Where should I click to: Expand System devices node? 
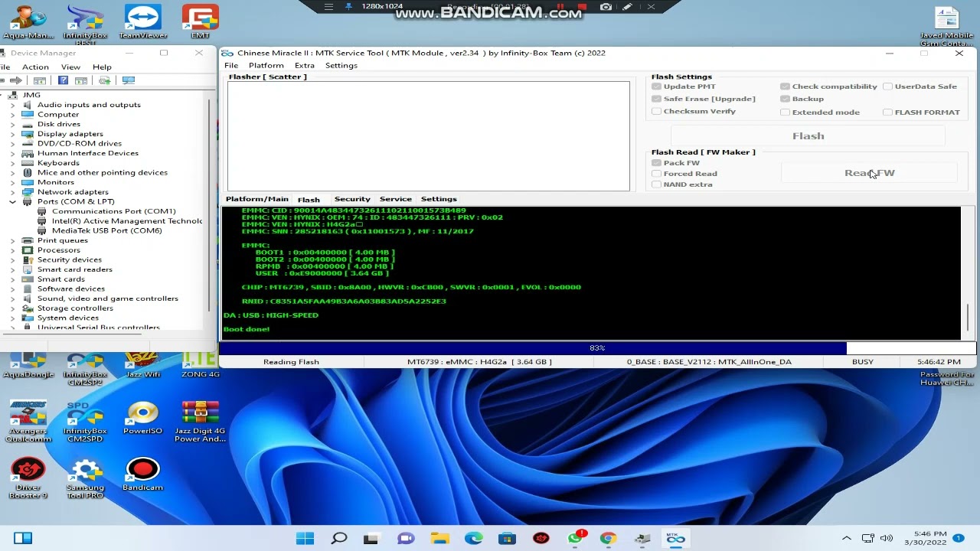coord(12,318)
